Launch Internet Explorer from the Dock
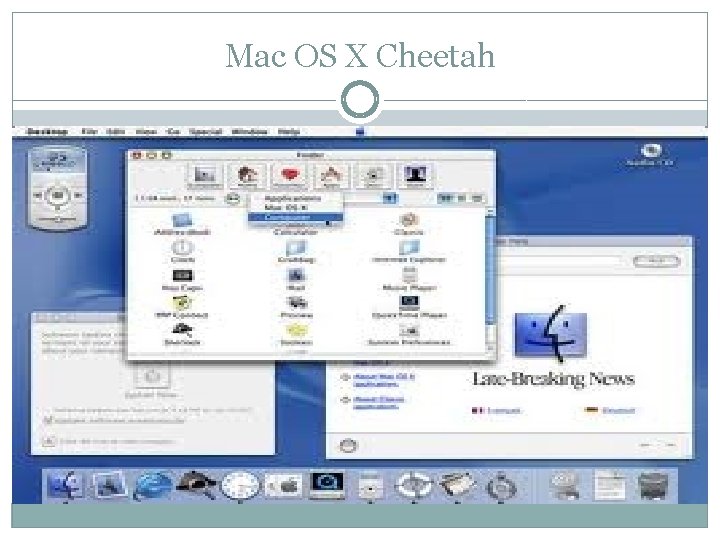The image size is (720, 540). pos(152,486)
